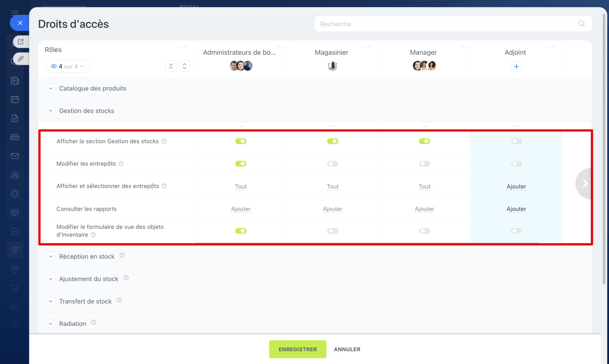Image resolution: width=609 pixels, height=364 pixels.
Task: Enable Modifier les entrepôts for Magasinier
Action: tap(333, 164)
